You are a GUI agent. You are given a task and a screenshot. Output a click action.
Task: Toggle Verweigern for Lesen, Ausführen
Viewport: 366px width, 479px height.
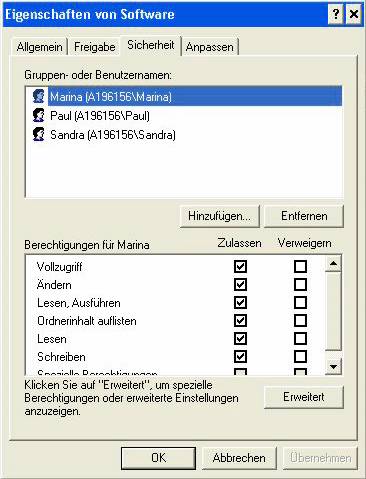[300, 302]
